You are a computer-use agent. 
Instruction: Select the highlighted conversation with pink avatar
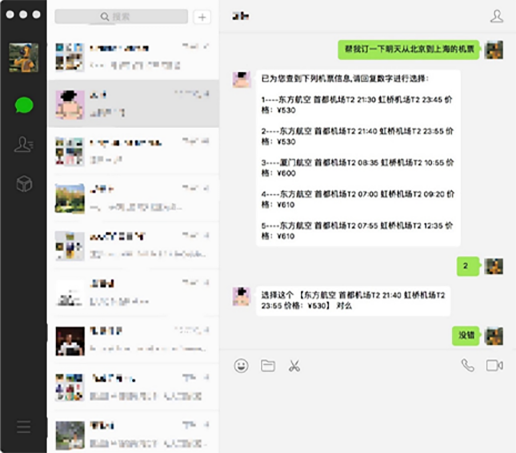pos(134,104)
